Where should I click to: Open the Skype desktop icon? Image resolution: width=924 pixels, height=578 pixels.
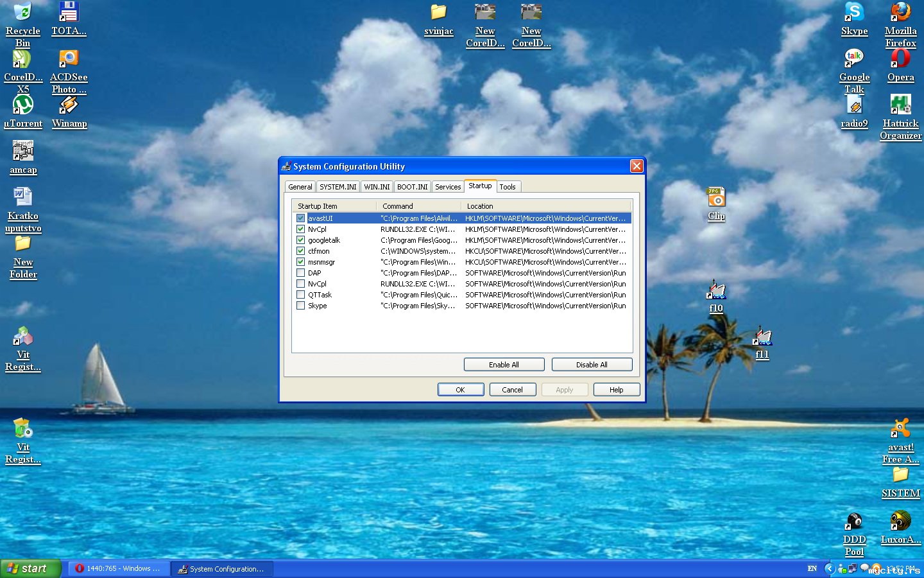tap(854, 13)
